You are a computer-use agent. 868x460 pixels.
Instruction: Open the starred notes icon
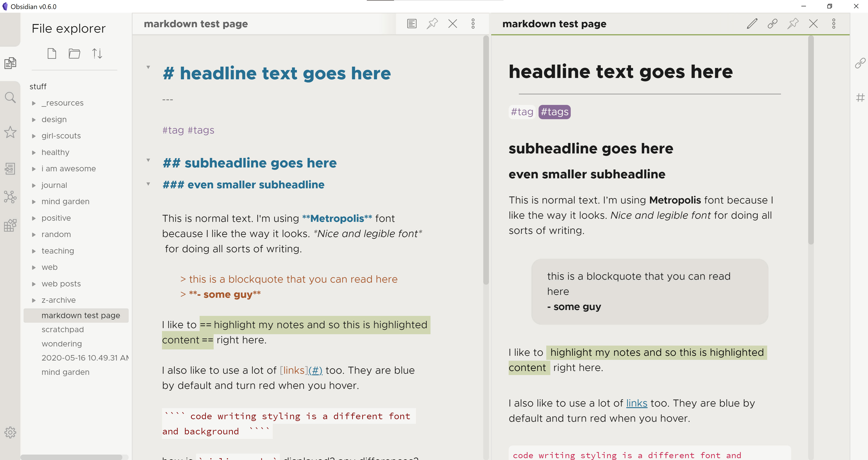[x=10, y=132]
